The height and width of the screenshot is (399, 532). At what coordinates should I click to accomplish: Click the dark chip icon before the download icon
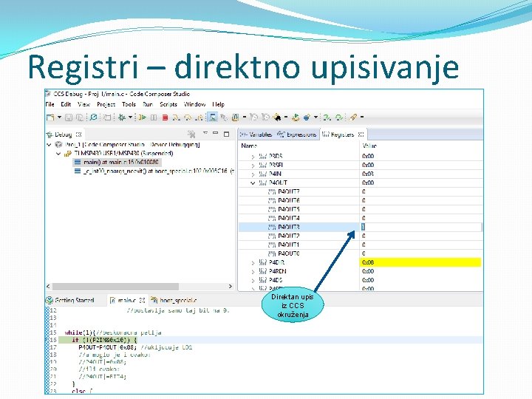277,117
